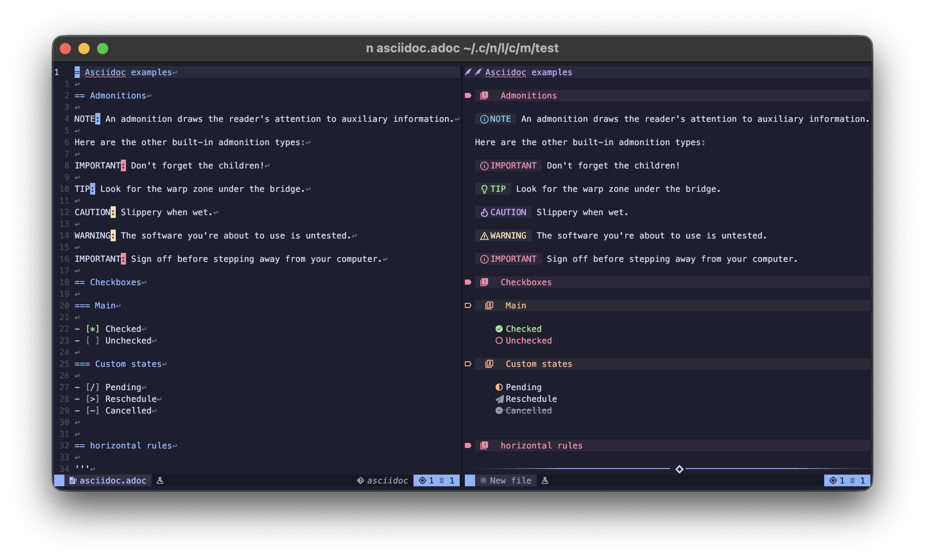The image size is (925, 560).
Task: Collapse the Checkboxes section pink fold marker
Action: coord(468,282)
